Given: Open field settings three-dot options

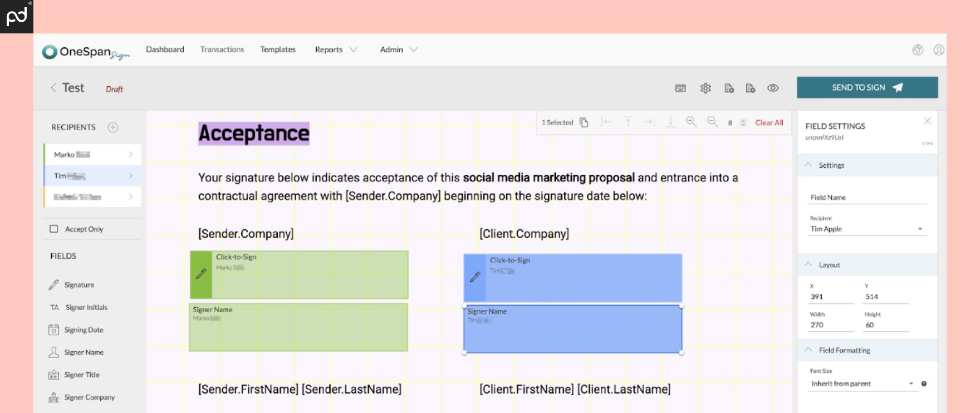Looking at the screenshot, I should coord(927,144).
